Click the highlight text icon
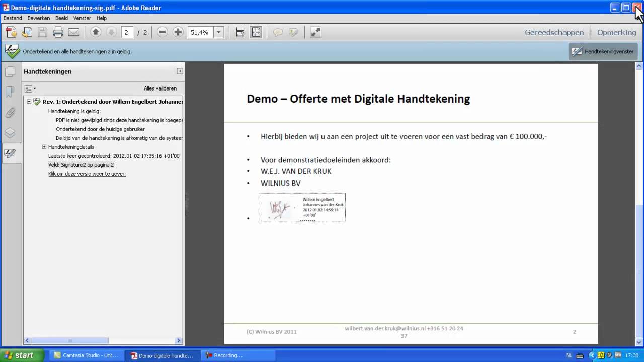Screen dimensions: 644x362 click(x=294, y=32)
